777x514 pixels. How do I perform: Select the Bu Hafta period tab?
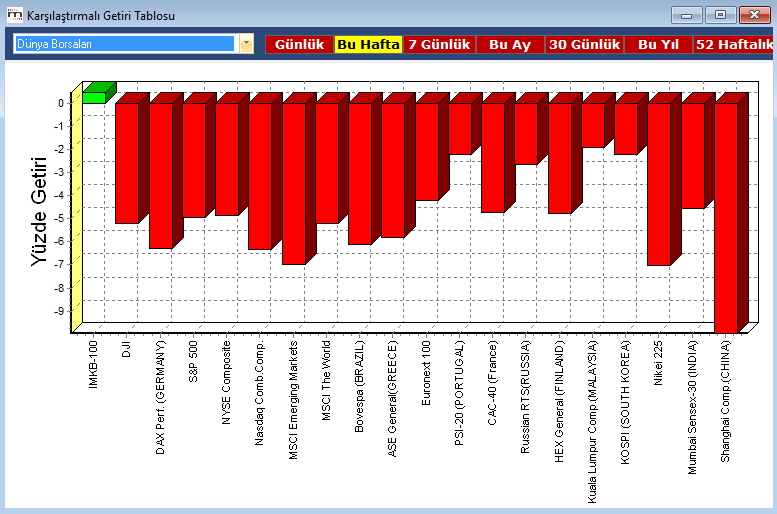tap(368, 45)
